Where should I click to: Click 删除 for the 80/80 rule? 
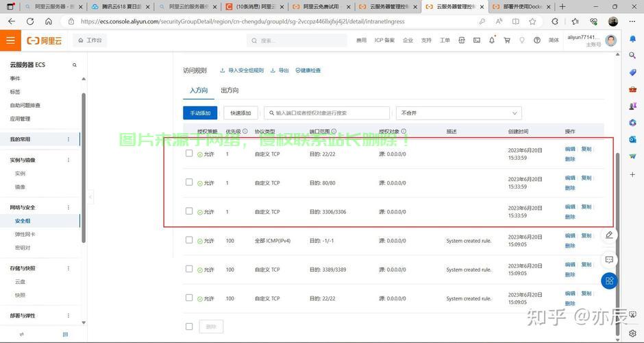coord(570,188)
